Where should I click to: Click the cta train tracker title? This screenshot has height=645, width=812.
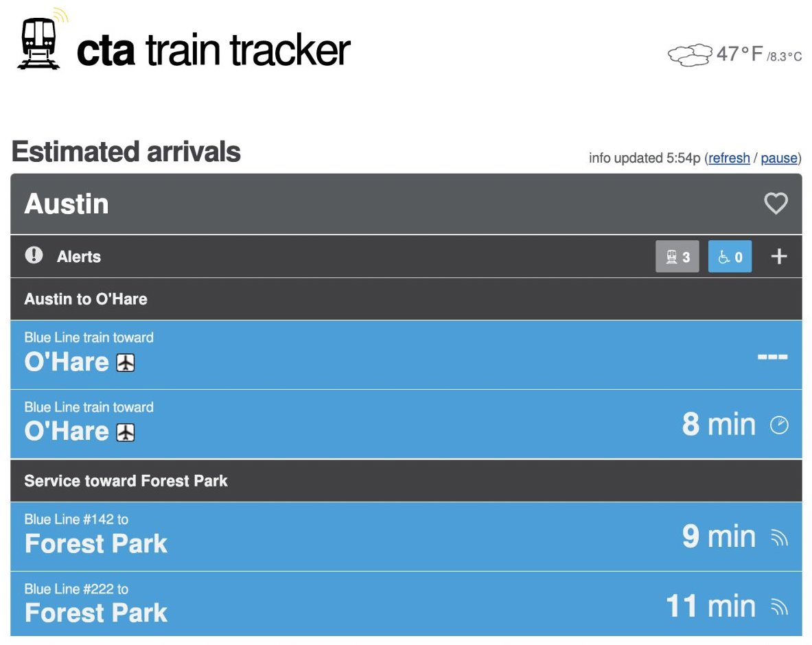213,50
